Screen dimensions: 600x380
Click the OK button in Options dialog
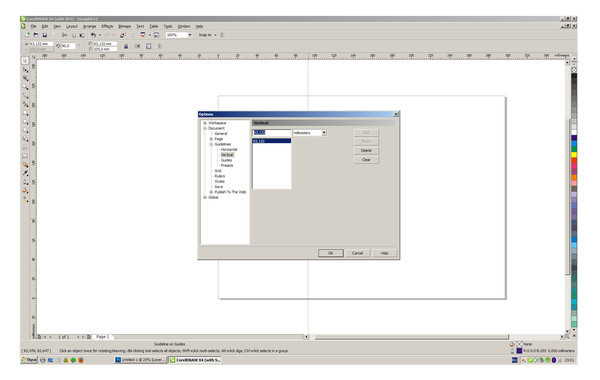331,253
